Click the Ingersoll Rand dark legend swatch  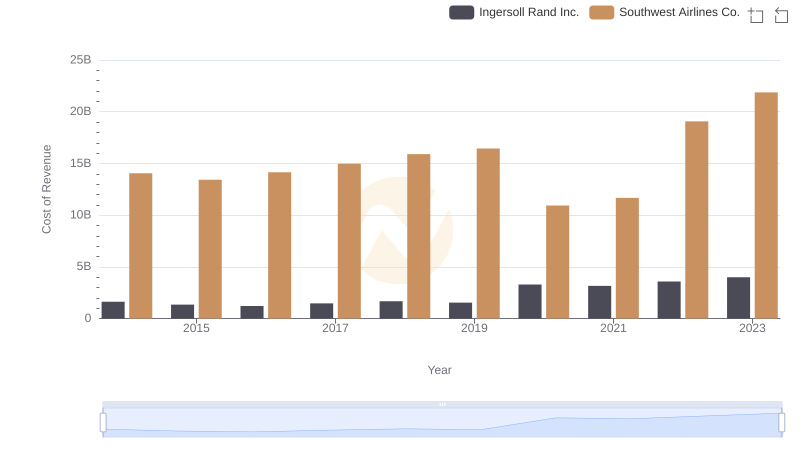click(461, 12)
